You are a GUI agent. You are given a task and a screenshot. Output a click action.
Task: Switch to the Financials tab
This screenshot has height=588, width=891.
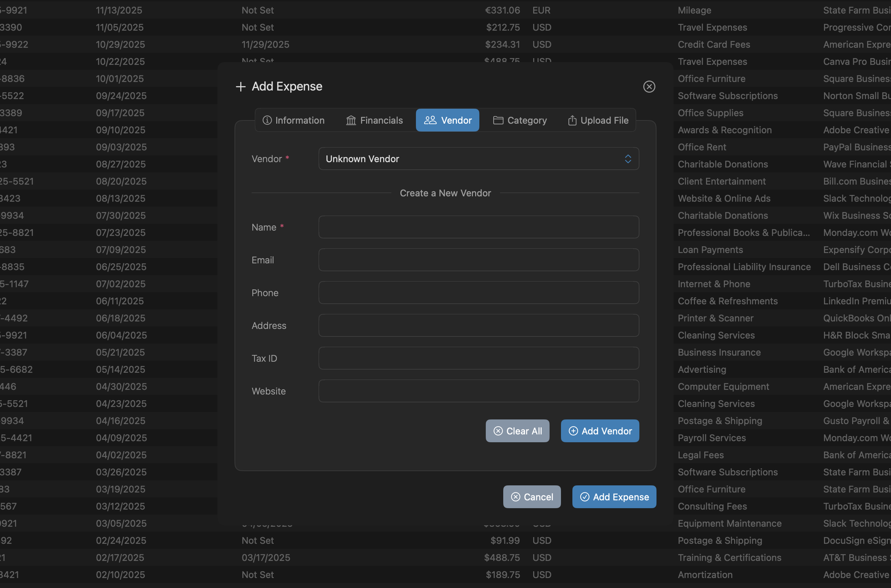tap(374, 120)
